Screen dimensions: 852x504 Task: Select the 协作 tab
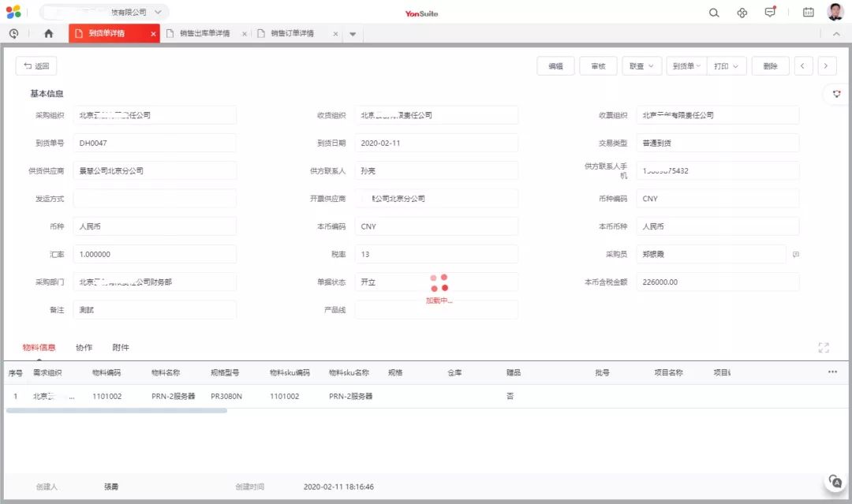pyautogui.click(x=84, y=348)
